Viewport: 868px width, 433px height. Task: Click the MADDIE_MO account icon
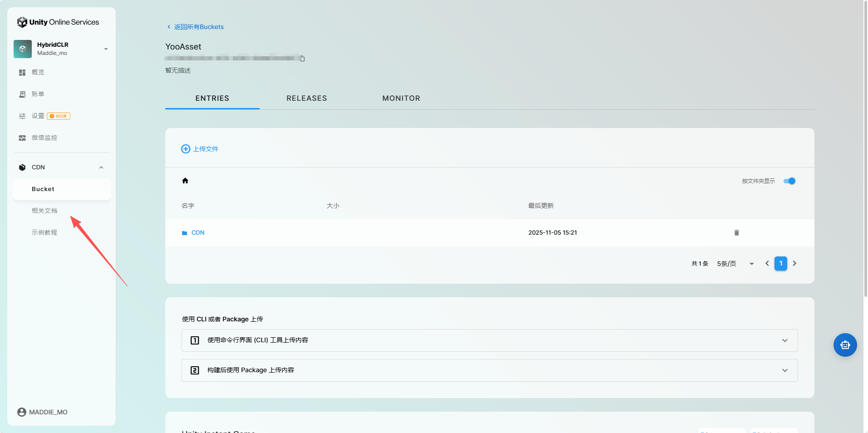point(22,412)
